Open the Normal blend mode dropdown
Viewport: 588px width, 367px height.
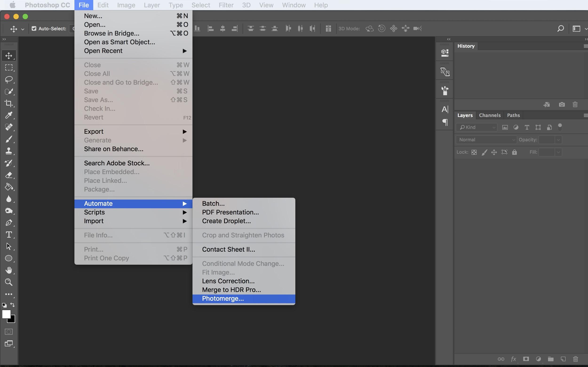click(x=486, y=140)
